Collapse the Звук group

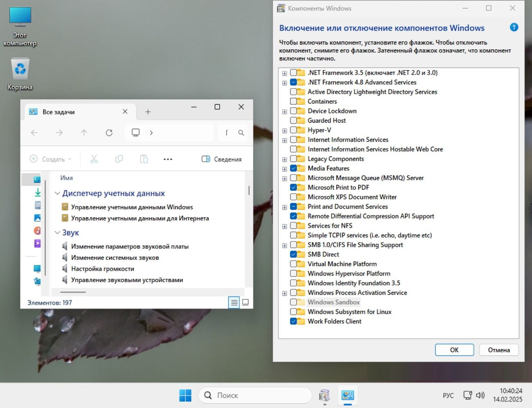[x=57, y=233]
